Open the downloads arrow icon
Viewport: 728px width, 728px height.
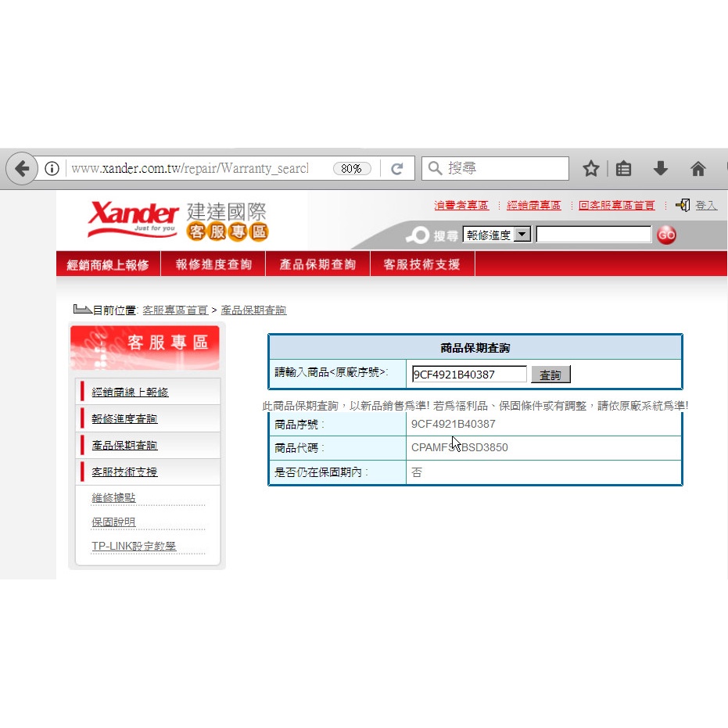pos(661,169)
